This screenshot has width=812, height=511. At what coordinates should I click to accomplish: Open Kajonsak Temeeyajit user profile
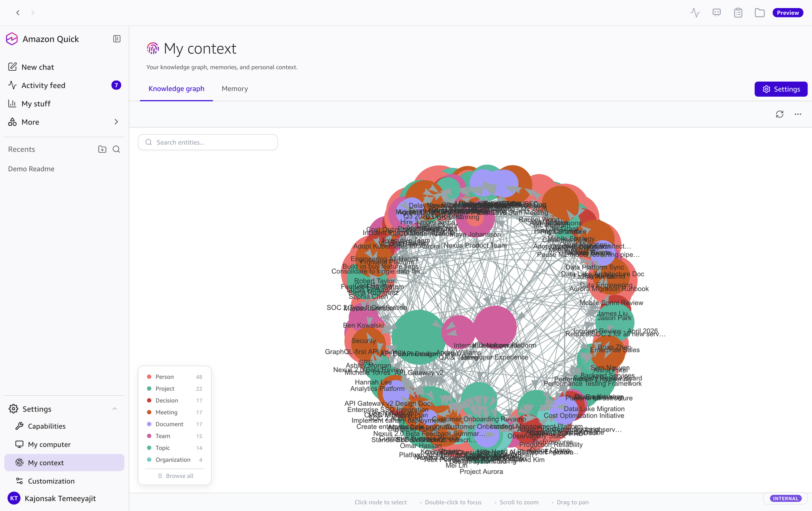[x=52, y=498]
